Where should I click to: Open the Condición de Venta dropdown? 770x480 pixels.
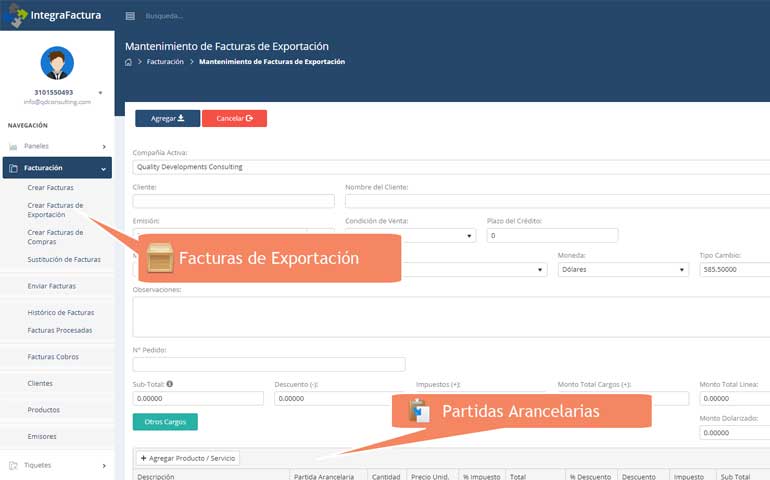[x=410, y=236]
